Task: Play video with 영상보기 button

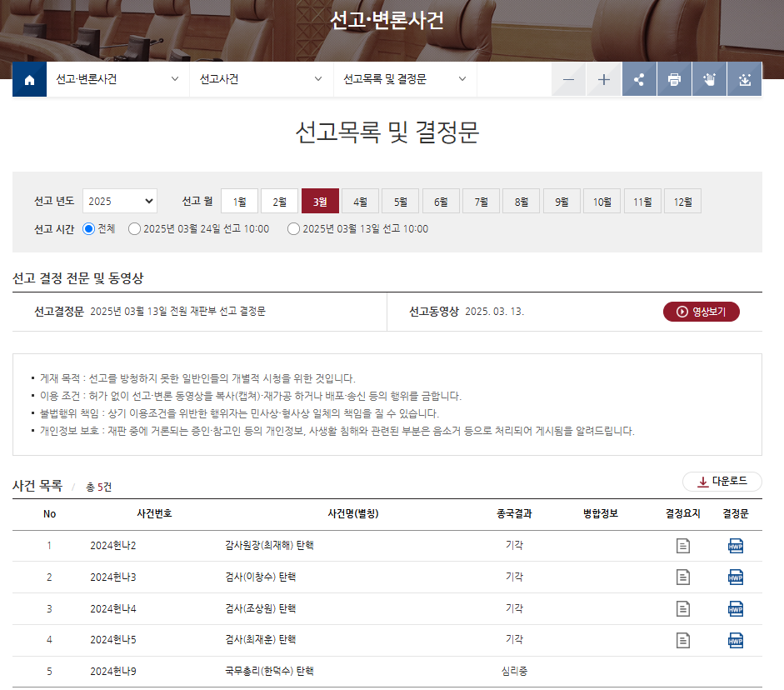Action: (x=701, y=312)
